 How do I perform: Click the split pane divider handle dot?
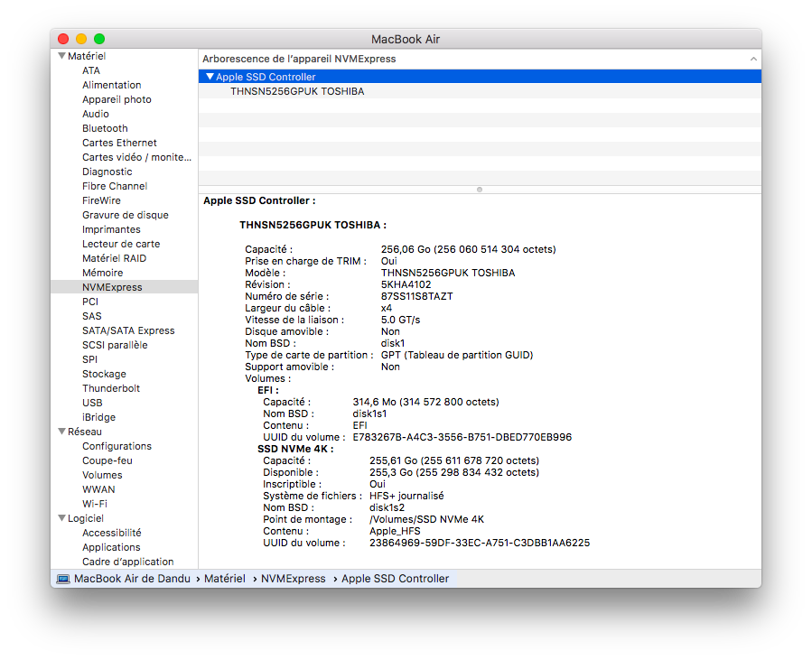pos(480,190)
